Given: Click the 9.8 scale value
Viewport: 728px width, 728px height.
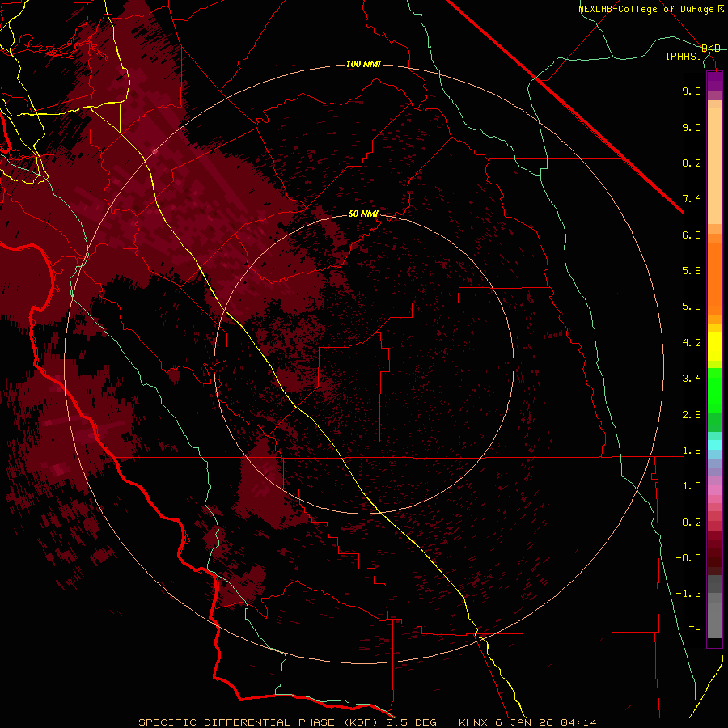Looking at the screenshot, I should pos(692,91).
